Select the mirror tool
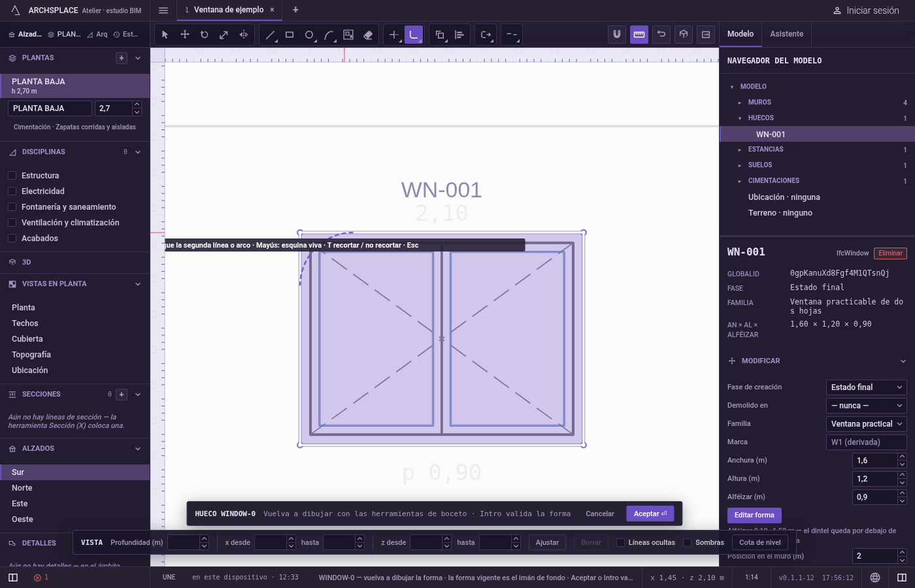The height and width of the screenshot is (588, 915). [x=244, y=35]
